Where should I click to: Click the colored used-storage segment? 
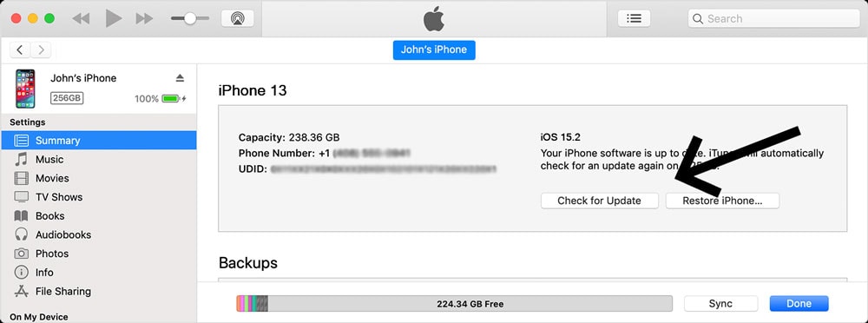tap(252, 304)
